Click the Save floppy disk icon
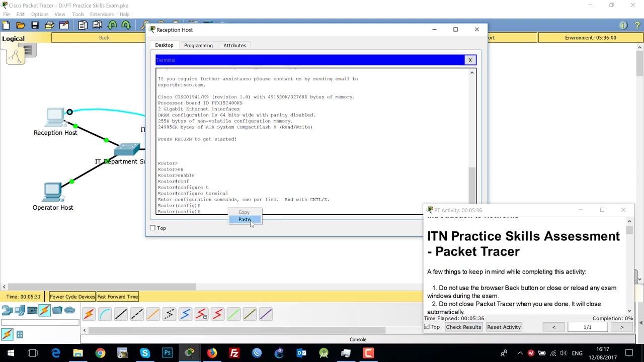 coord(35,25)
